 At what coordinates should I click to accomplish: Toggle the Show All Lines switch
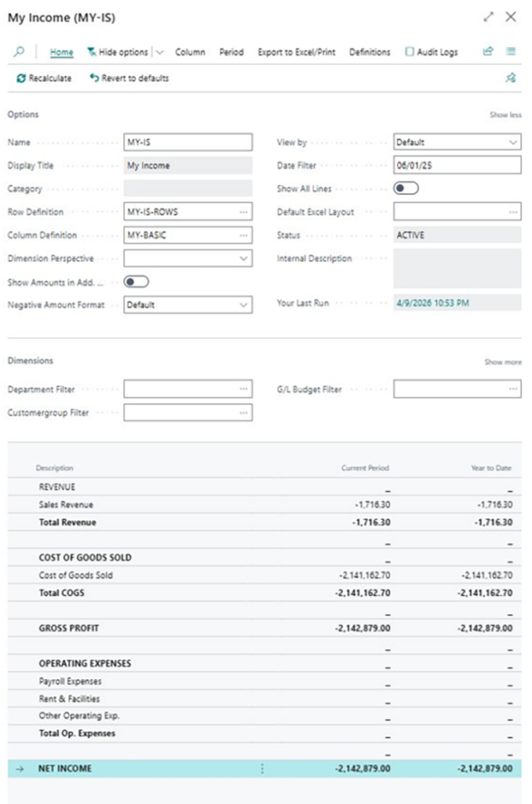pos(406,188)
